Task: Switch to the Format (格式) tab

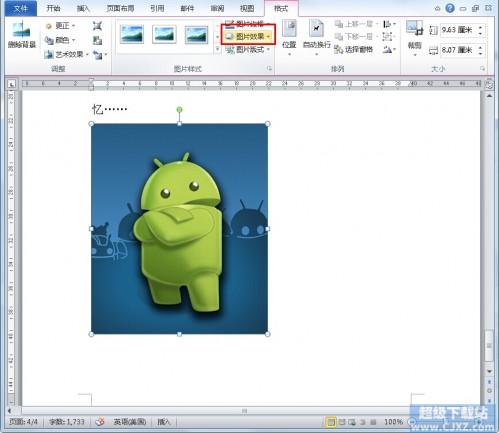Action: pyautogui.click(x=281, y=9)
